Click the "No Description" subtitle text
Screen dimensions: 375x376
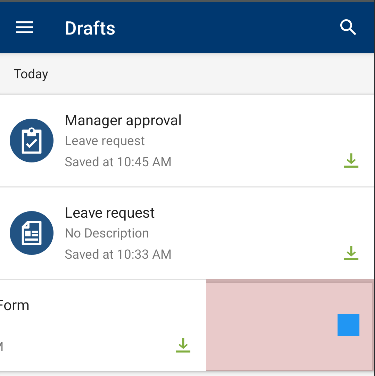point(107,233)
